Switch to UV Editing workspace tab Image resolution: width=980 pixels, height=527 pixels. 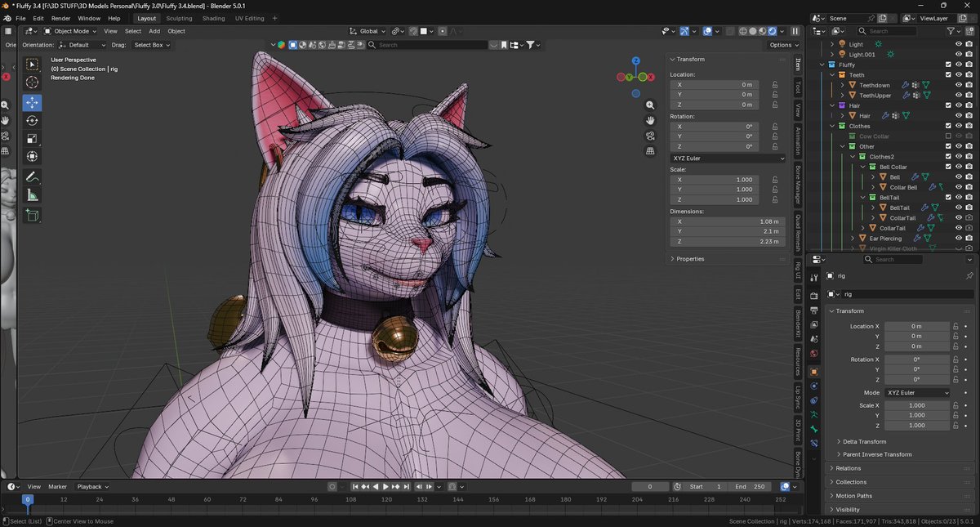(x=249, y=18)
